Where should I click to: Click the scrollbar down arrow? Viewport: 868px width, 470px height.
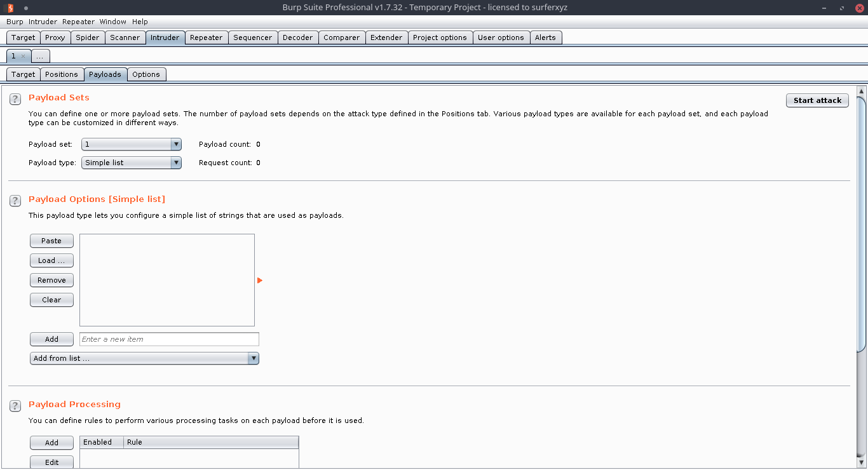pos(861,464)
